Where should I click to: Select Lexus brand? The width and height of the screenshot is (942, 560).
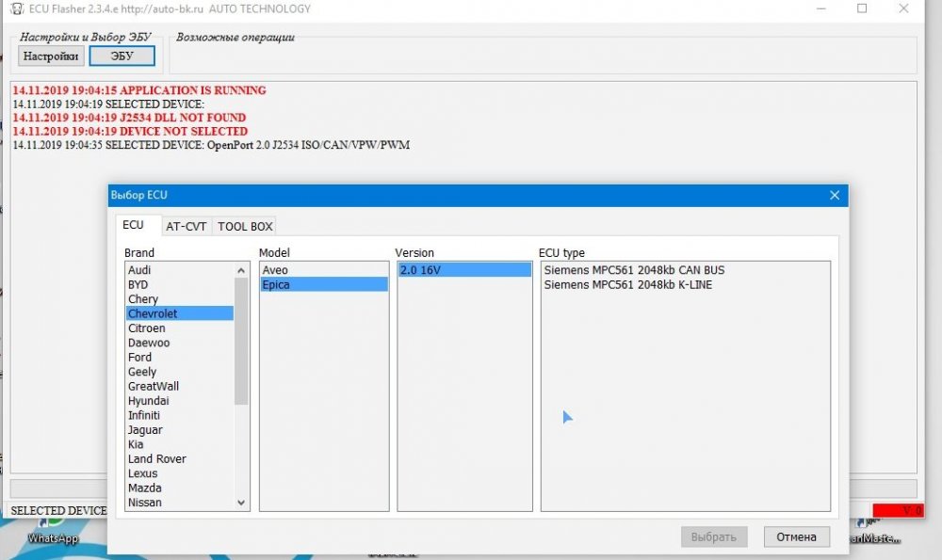180,473
